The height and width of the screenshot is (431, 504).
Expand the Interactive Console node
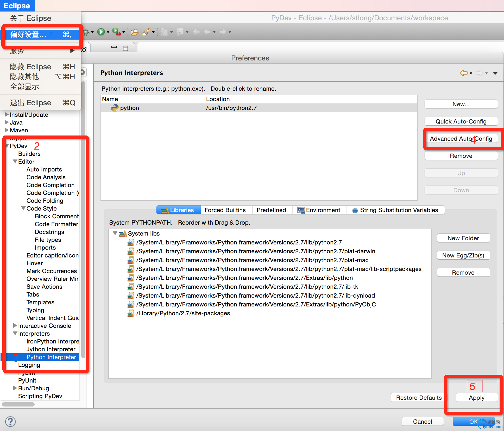[15, 325]
